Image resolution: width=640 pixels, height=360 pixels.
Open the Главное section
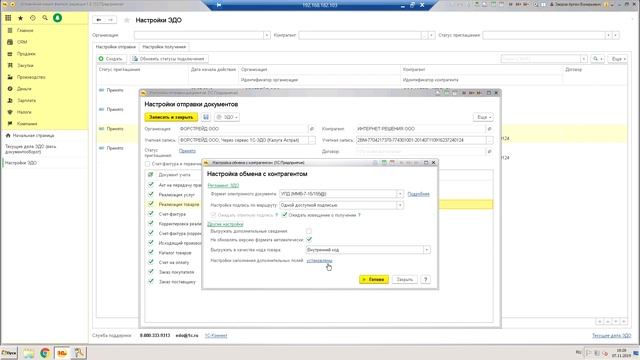[x=25, y=31]
